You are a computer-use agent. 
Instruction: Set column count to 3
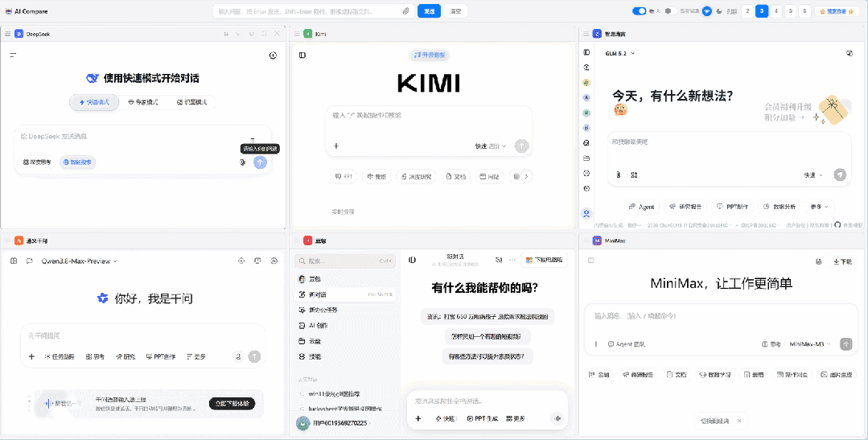pyautogui.click(x=762, y=11)
